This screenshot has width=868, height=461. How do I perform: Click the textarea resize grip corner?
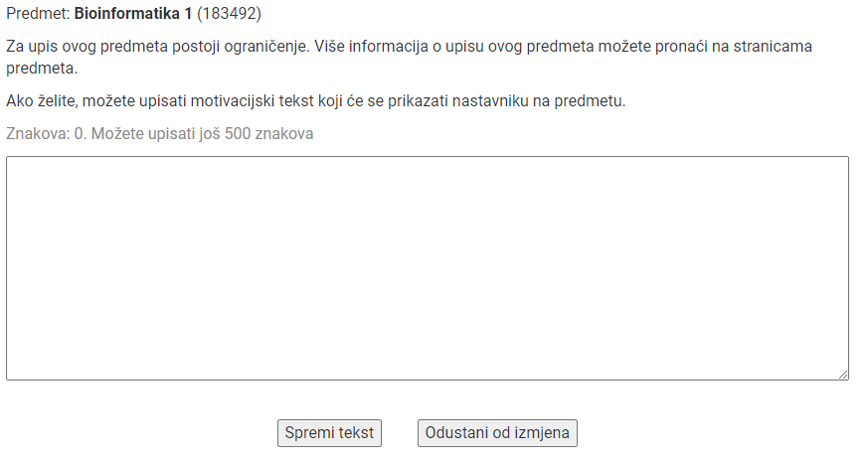[843, 375]
